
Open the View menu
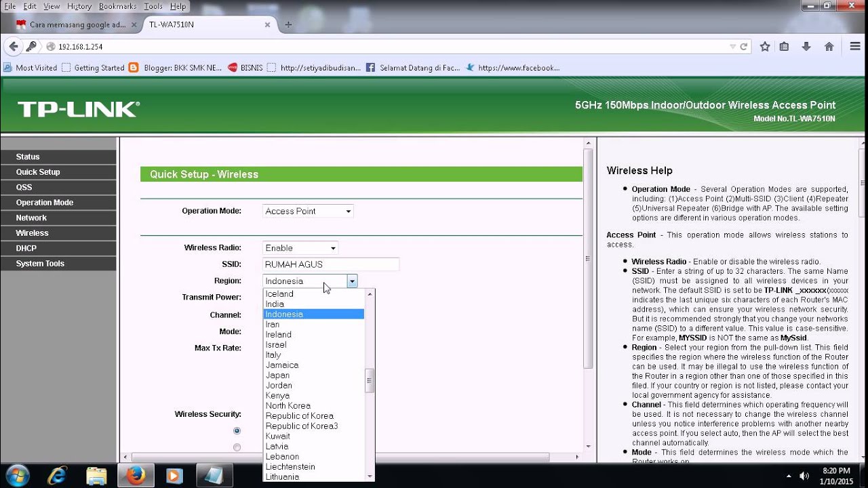[52, 6]
